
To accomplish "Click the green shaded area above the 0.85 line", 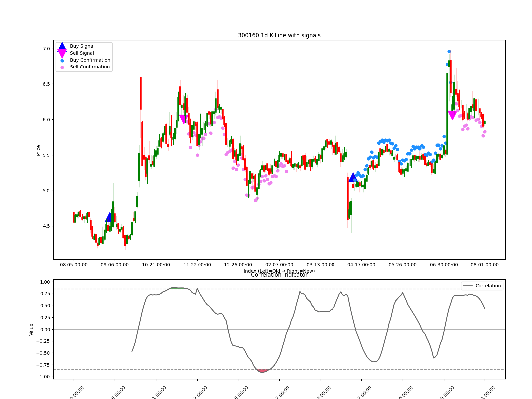I will tap(178, 288).
